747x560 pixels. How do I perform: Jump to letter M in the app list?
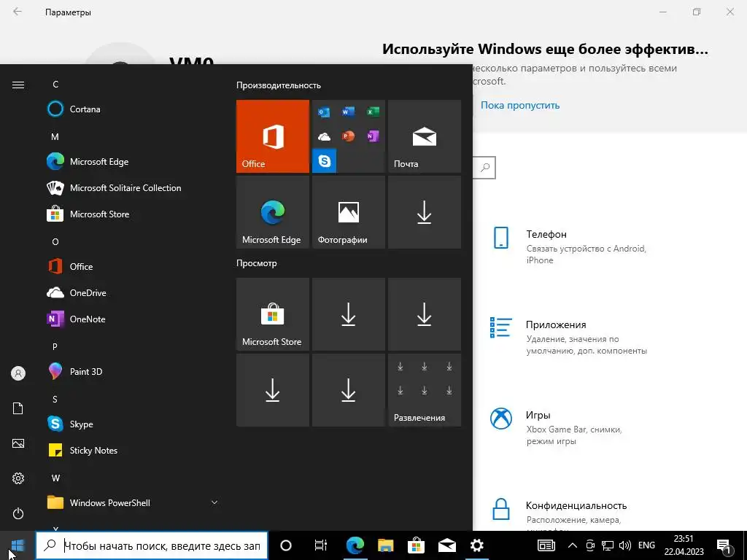(55, 136)
